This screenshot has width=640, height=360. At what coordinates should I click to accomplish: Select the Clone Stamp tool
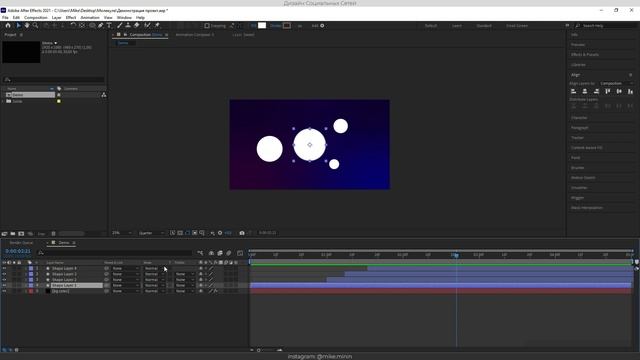pos(128,25)
